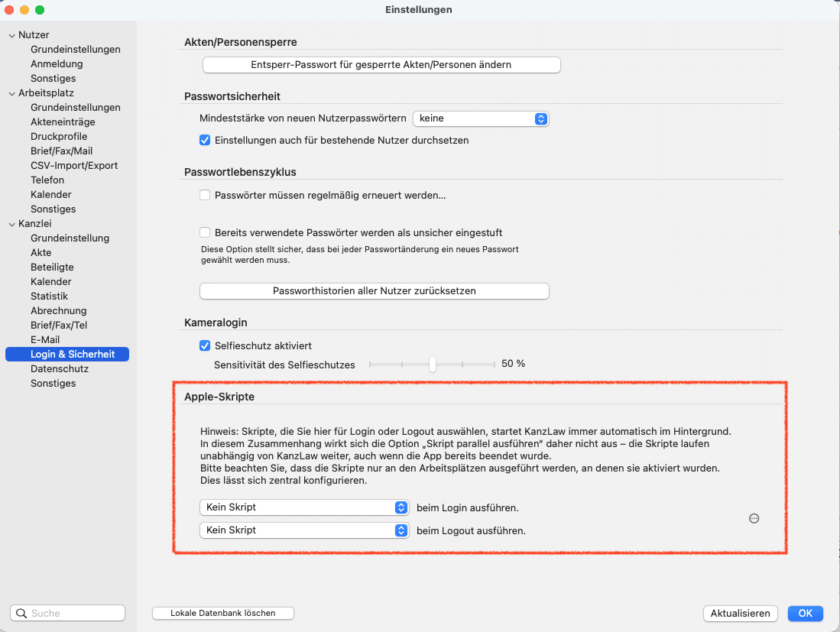Uncheck 'Einstellungen auch für bestehende Nutzer durchsetzen'
The width and height of the screenshot is (840, 632).
(205, 141)
